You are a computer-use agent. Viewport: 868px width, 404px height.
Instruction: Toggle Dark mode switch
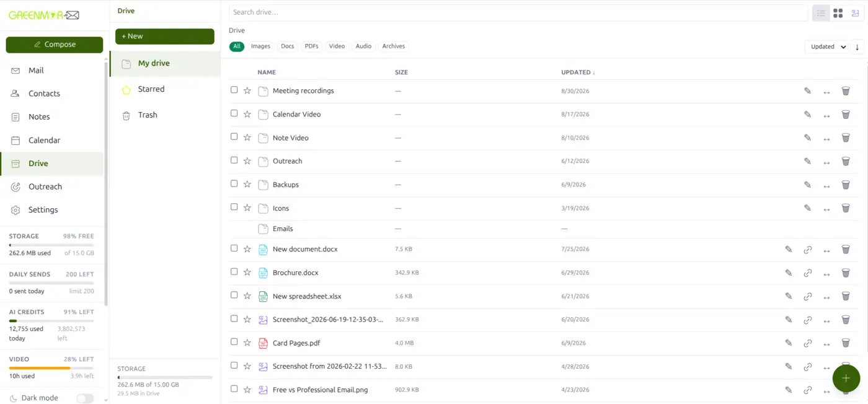point(85,398)
